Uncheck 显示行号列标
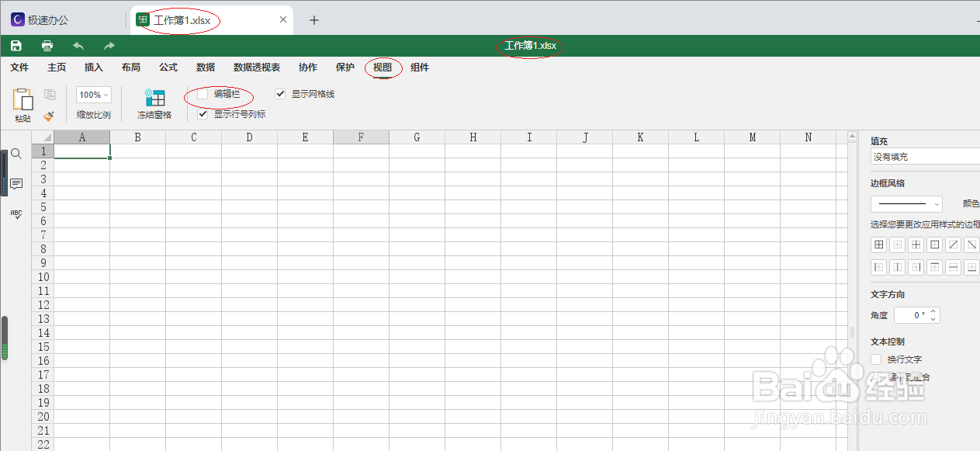 [201, 113]
